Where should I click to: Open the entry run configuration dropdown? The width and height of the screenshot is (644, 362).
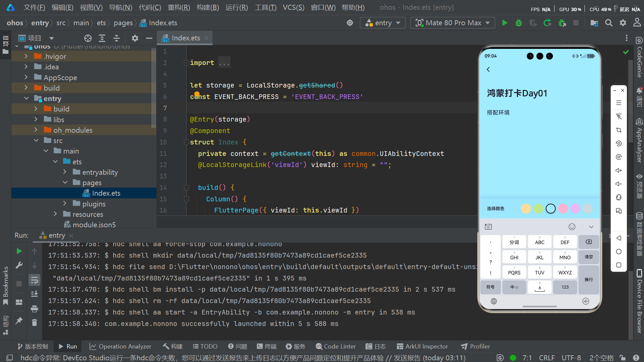[383, 23]
